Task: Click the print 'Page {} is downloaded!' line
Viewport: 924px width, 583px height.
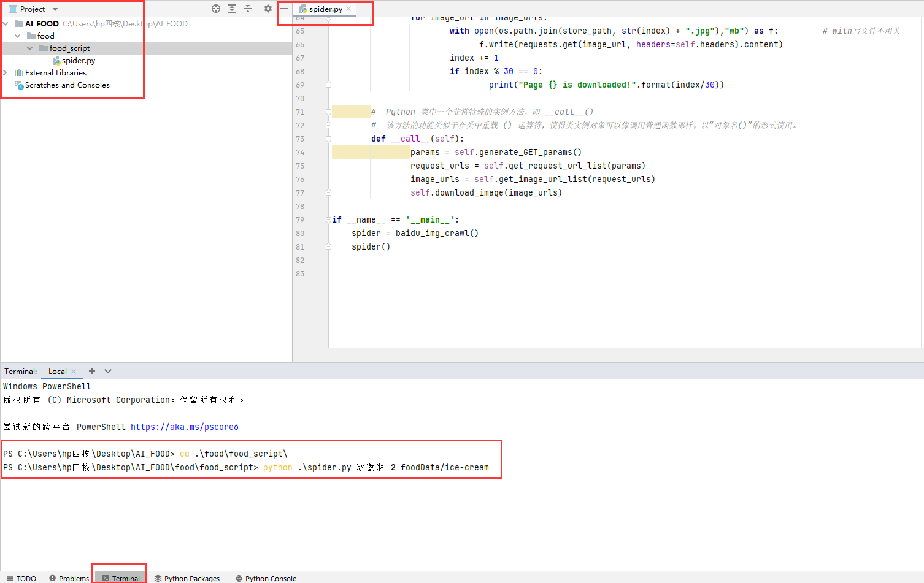Action: (x=606, y=85)
